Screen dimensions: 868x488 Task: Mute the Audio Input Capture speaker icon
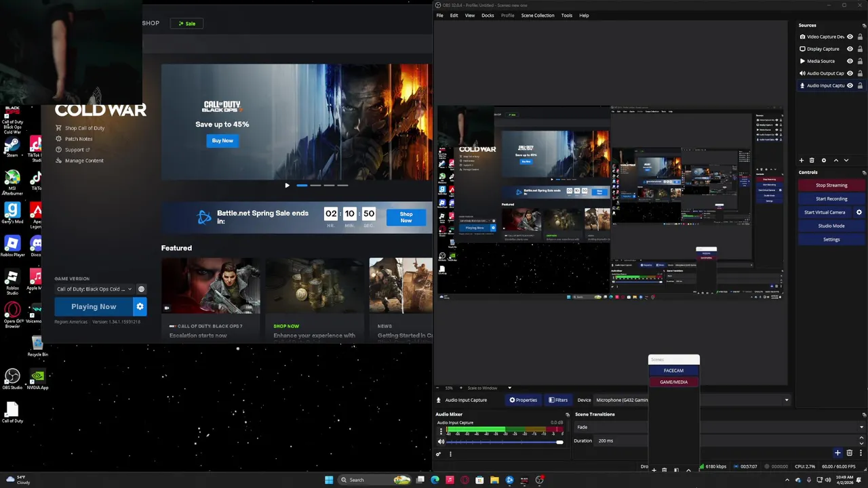click(x=441, y=442)
